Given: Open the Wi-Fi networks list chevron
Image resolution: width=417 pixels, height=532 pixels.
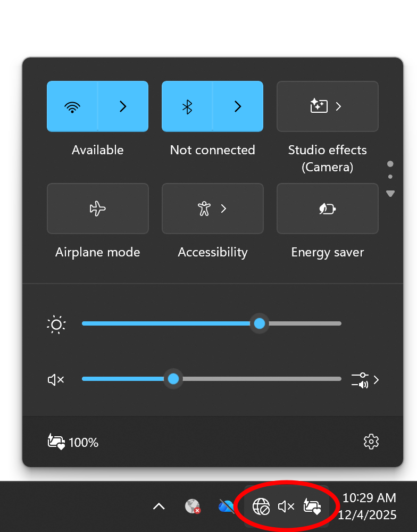Looking at the screenshot, I should pos(123,106).
